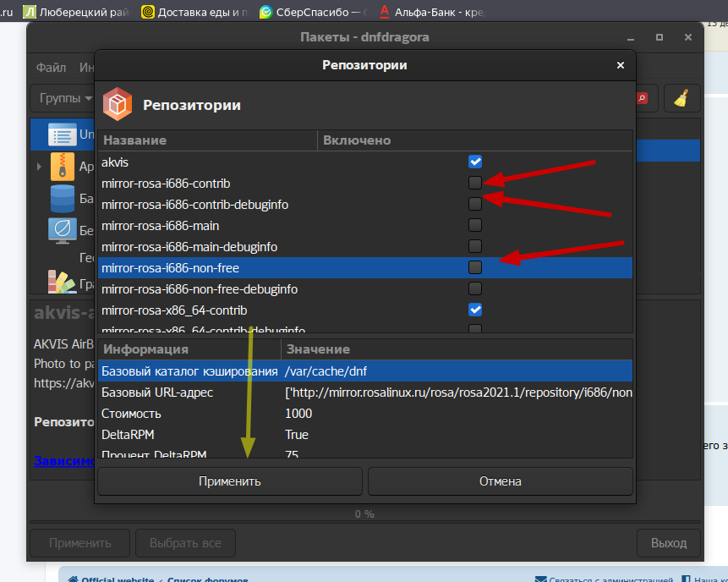Image resolution: width=728 pixels, height=582 pixels.
Task: Click Применить in Repositories dialog
Action: (230, 481)
